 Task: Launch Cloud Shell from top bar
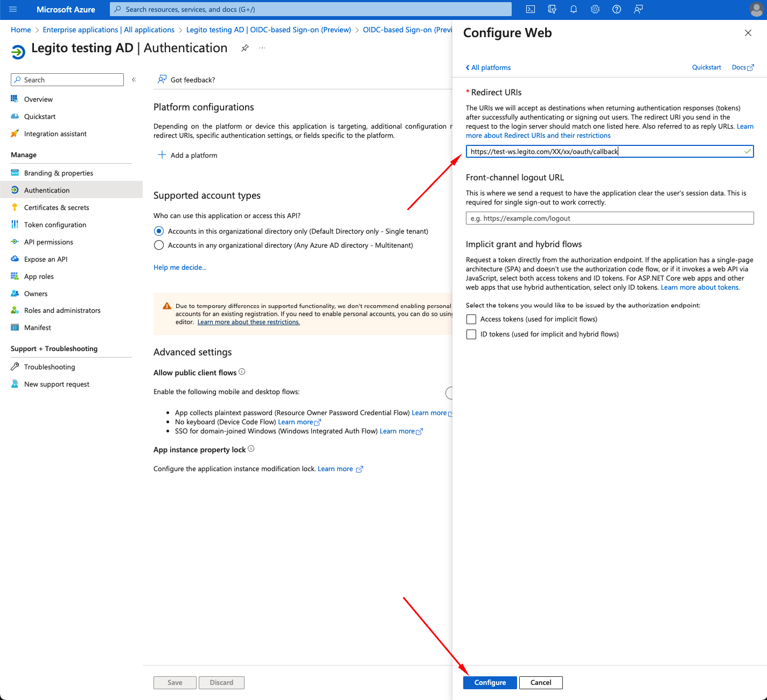pyautogui.click(x=531, y=9)
